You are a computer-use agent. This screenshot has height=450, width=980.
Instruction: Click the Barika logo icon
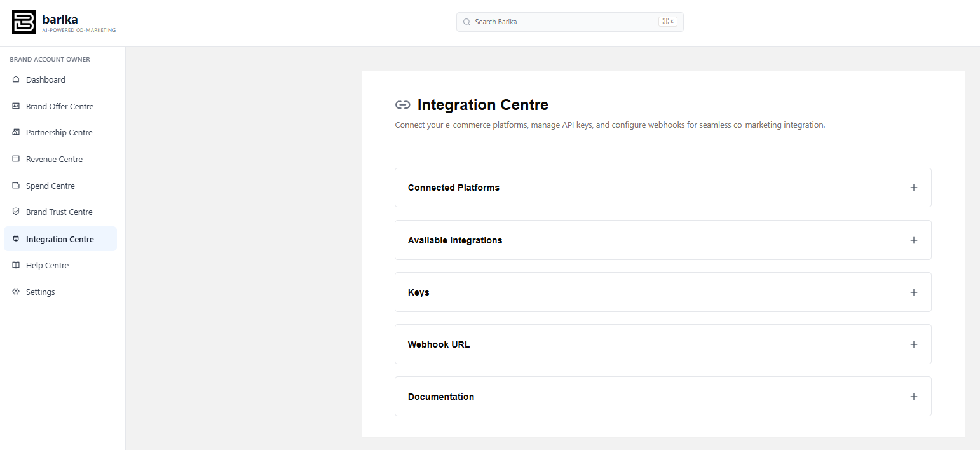tap(24, 22)
